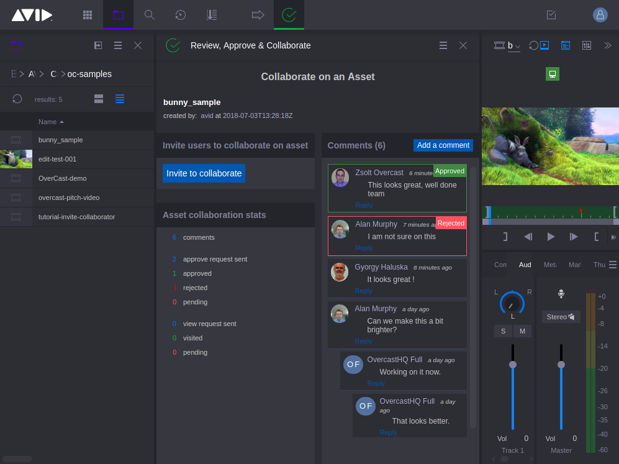
Task: Reply to Gyorgy Haluska's comment
Action: tap(363, 291)
